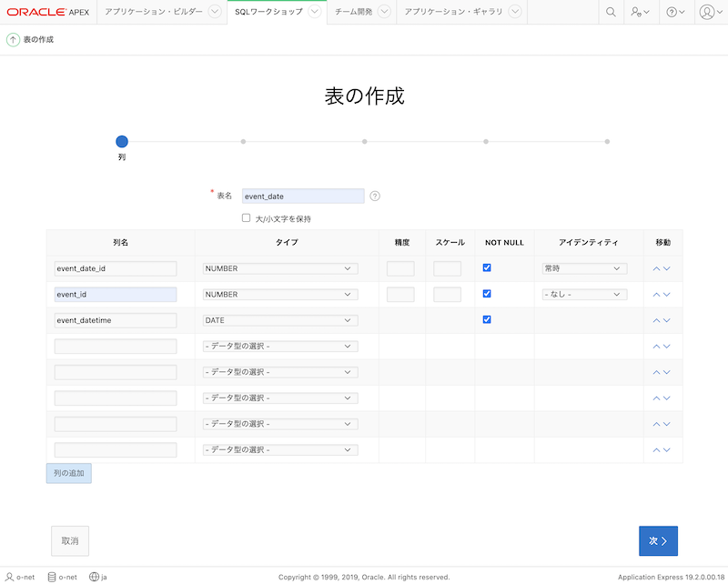Click the last wizard step dot
Viewport: 728px width, 584px height.
tap(607, 142)
